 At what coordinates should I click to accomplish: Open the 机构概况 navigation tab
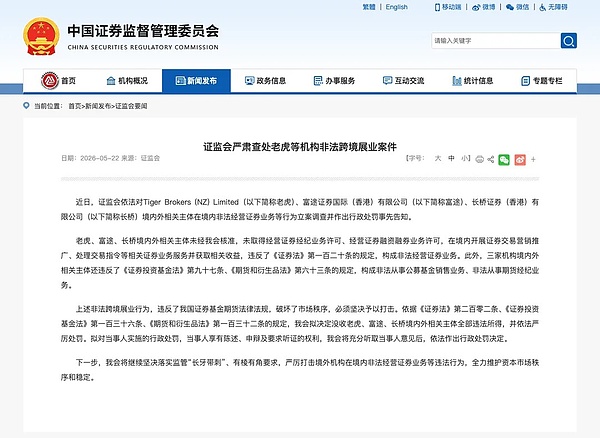coord(127,81)
